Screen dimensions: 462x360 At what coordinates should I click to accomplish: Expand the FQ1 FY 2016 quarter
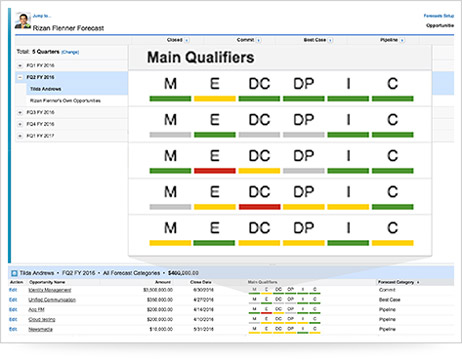20,66
